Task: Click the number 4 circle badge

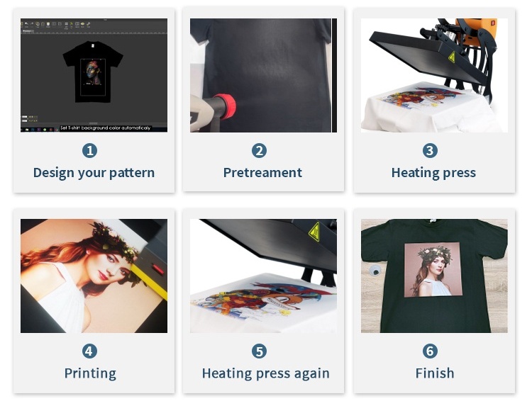Action: tap(89, 351)
